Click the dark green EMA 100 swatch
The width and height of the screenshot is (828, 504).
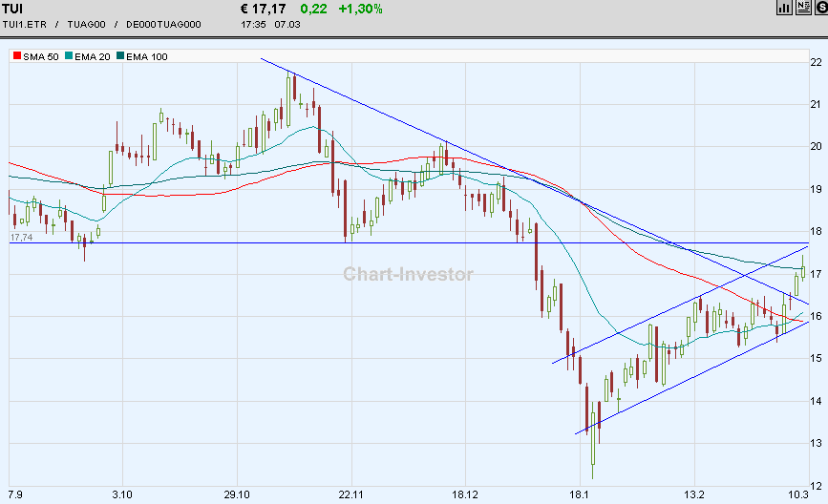120,57
